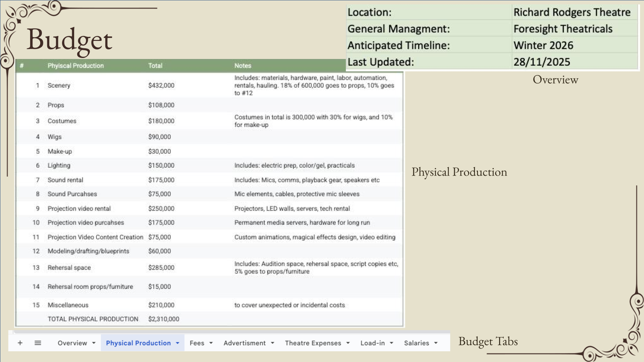Open the Salaries sheet tab
The width and height of the screenshot is (644, 362).
(417, 343)
